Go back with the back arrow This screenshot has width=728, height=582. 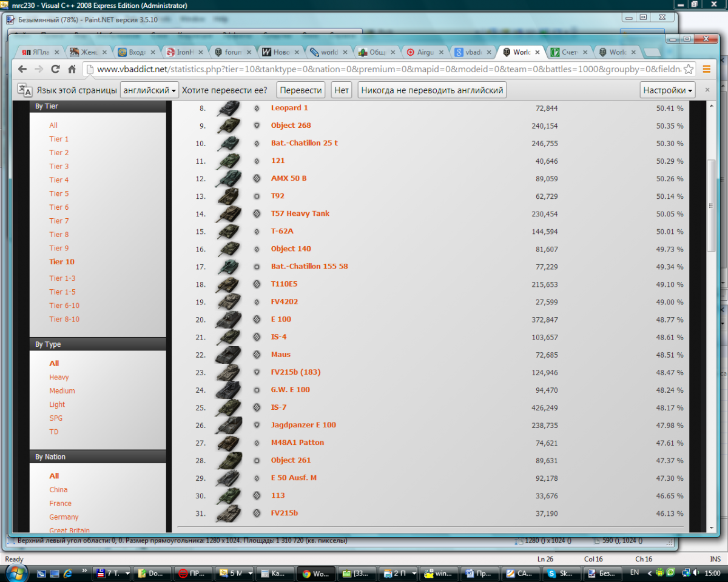(x=22, y=69)
